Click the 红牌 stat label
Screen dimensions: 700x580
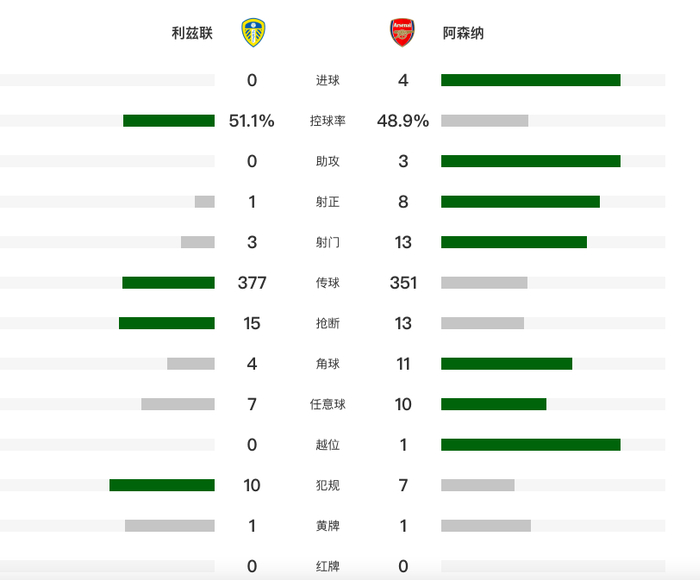click(327, 566)
